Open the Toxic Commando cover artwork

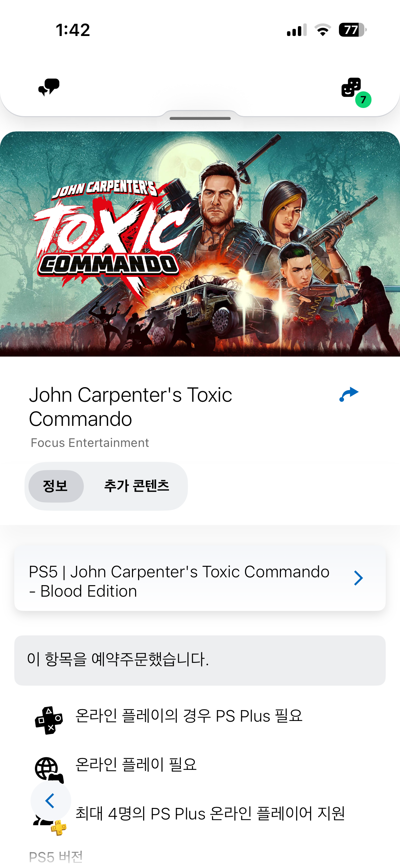(200, 244)
